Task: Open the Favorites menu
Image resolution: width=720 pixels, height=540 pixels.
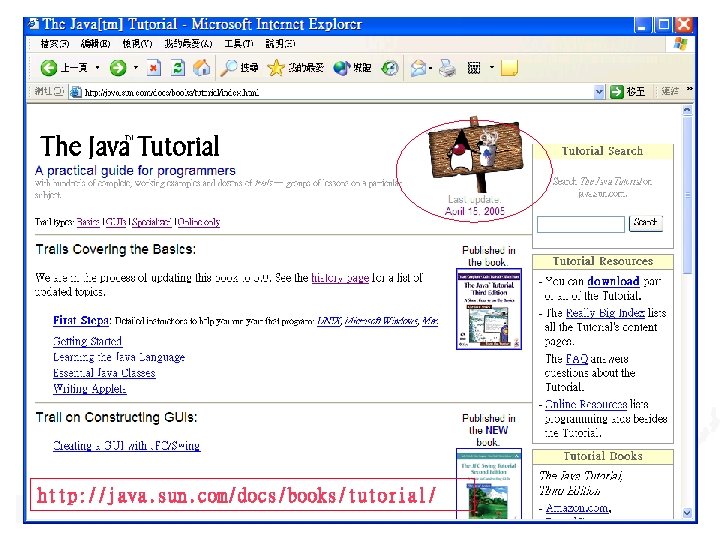Action: (188, 44)
